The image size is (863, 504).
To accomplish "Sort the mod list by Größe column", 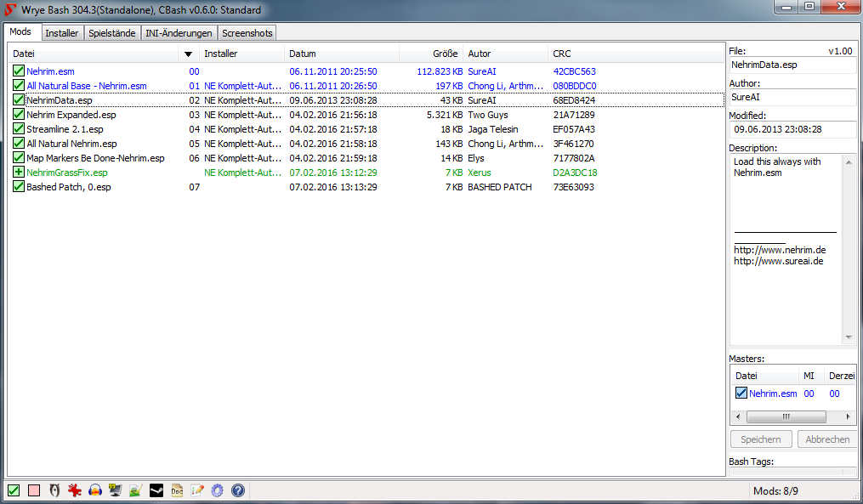I will (x=445, y=54).
